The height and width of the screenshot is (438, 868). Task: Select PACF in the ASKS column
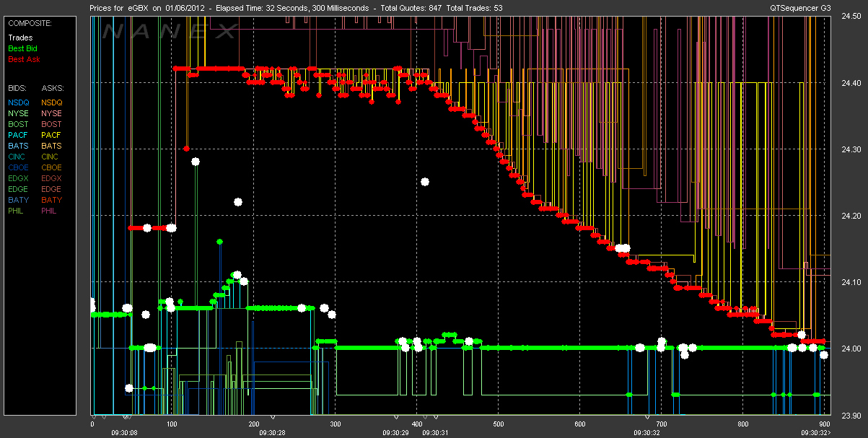52,135
